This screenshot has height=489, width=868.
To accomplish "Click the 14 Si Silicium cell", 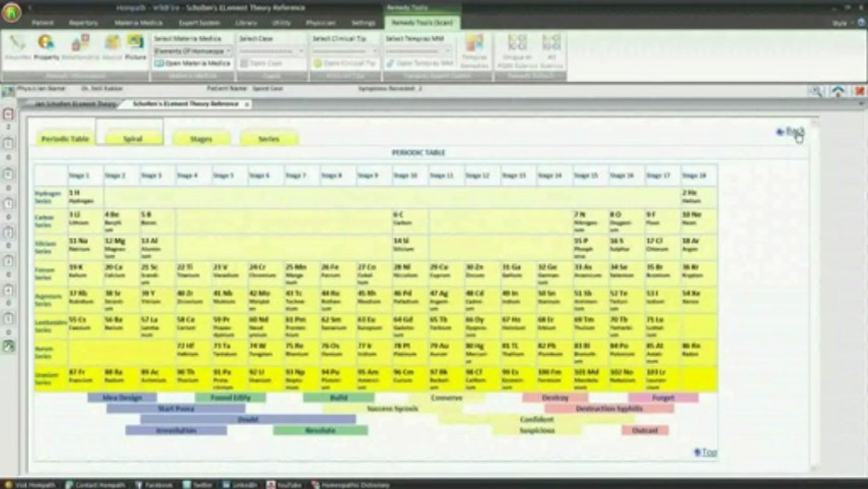I will [x=410, y=247].
